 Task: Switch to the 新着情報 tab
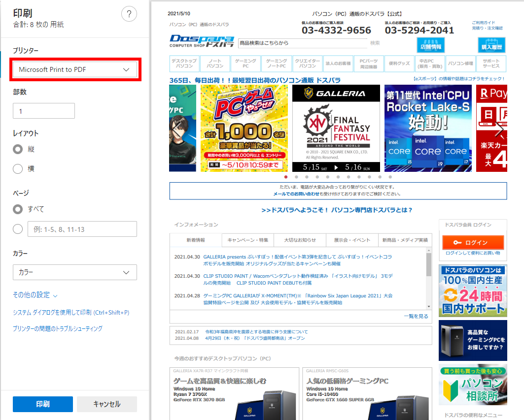tap(196, 240)
